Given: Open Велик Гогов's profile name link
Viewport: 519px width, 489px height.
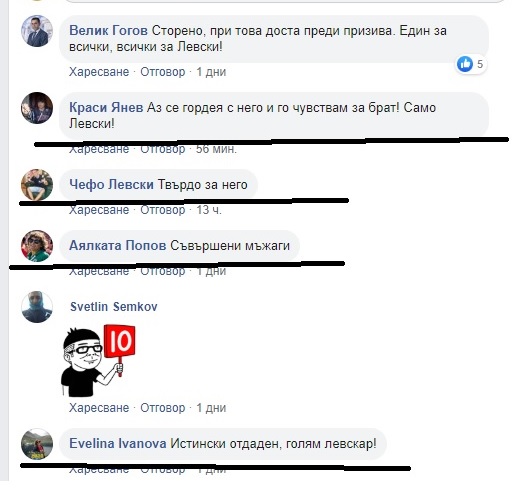Looking at the screenshot, I should [108, 31].
